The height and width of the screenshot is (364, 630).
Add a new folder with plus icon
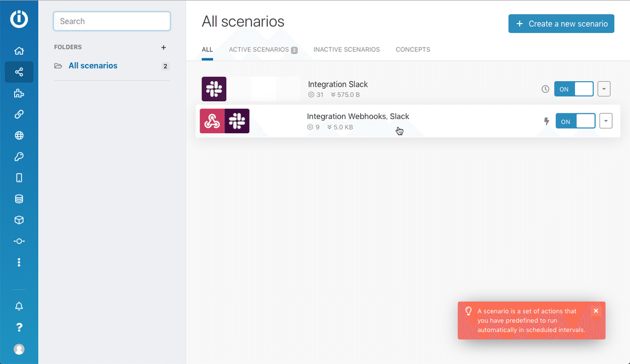[163, 47]
